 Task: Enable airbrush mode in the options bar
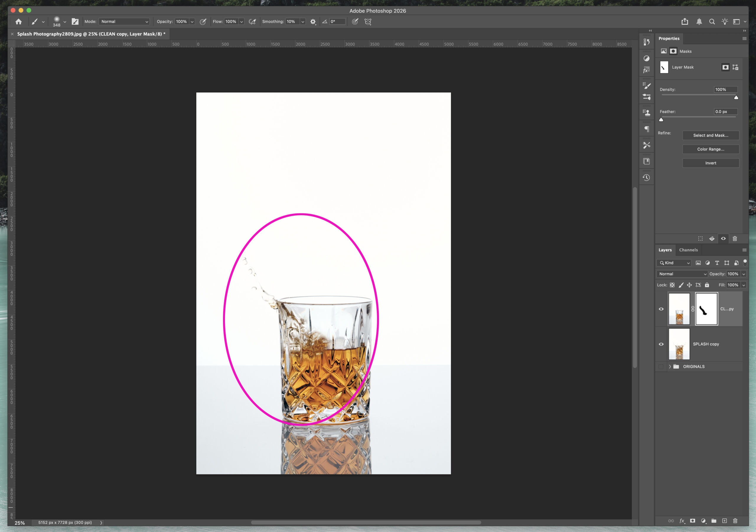(252, 21)
